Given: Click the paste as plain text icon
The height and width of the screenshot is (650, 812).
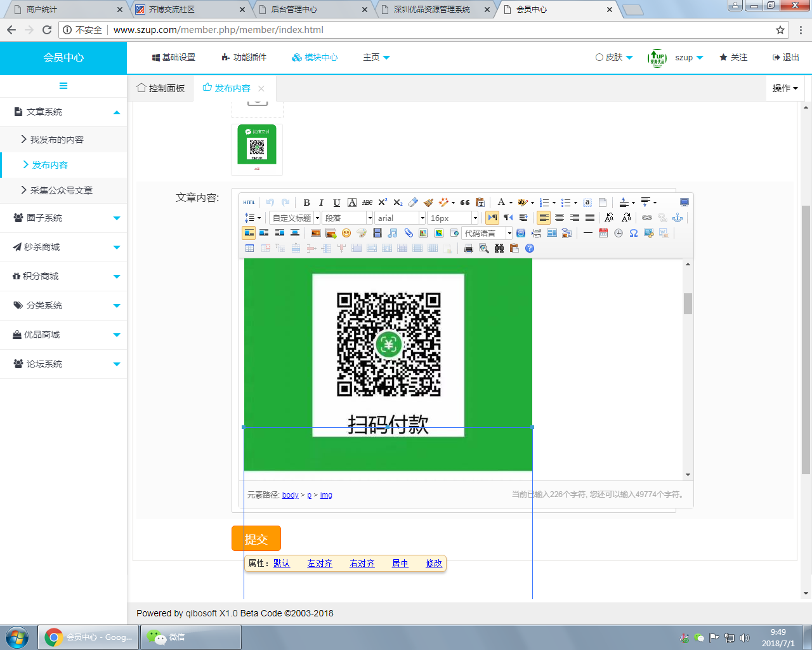Looking at the screenshot, I should (480, 202).
